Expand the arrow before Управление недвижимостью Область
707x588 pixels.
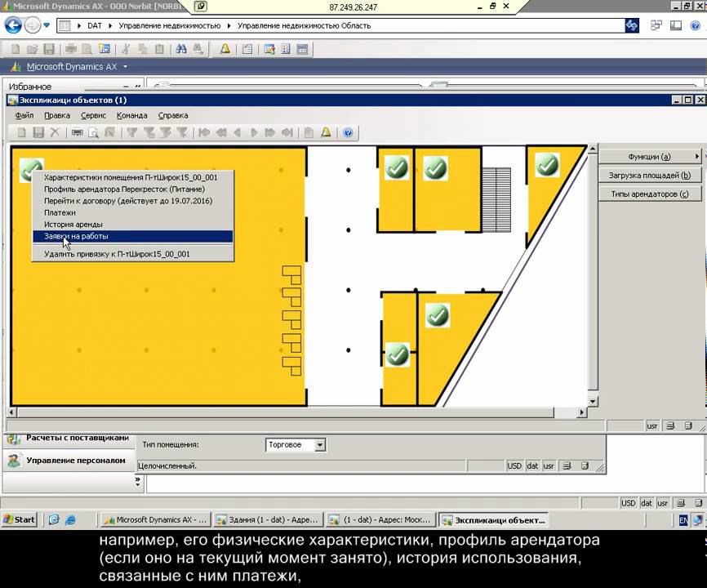click(x=229, y=25)
